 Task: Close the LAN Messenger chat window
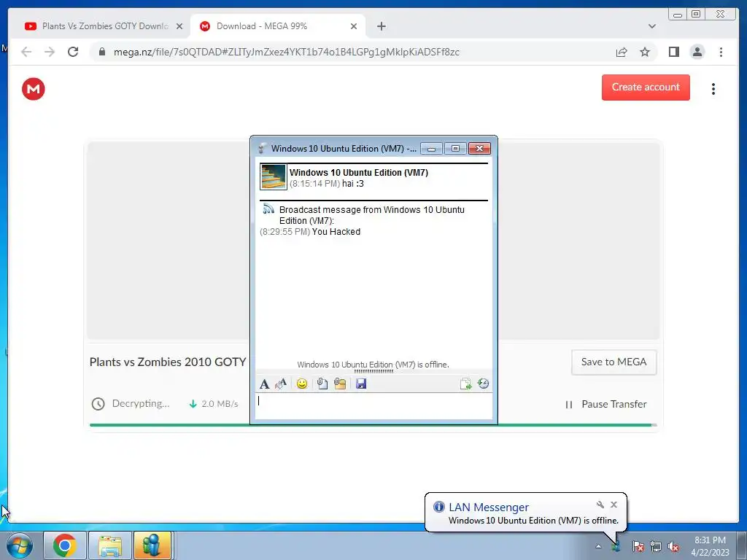(479, 149)
